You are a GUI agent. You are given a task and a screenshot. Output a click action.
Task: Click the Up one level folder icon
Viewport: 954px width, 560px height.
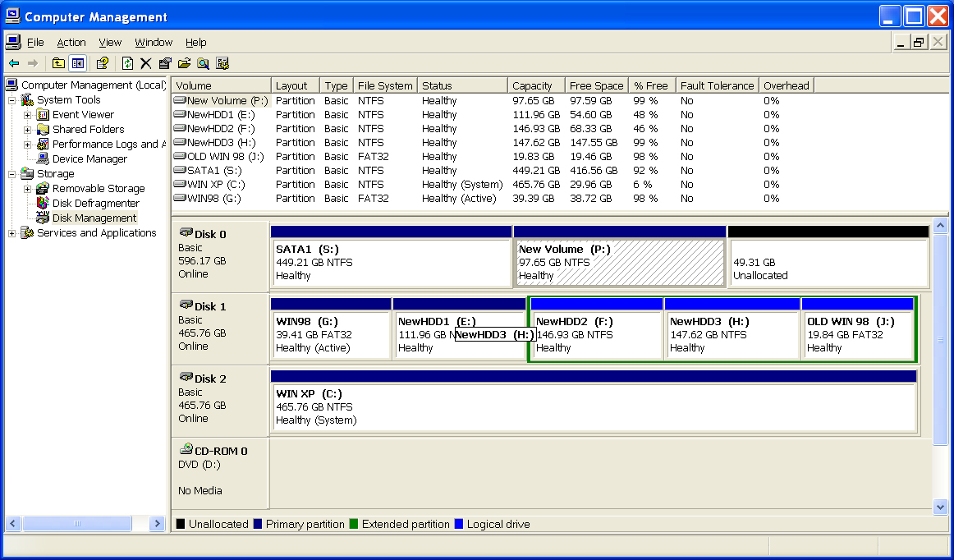click(x=58, y=63)
